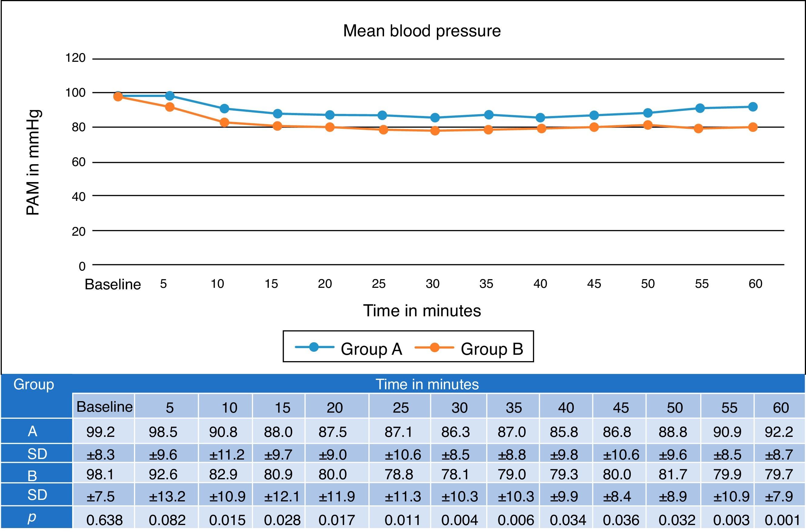Image resolution: width=806 pixels, height=532 pixels.
Task: Click the "Baseline" label on the chart x-axis
Action: (113, 284)
